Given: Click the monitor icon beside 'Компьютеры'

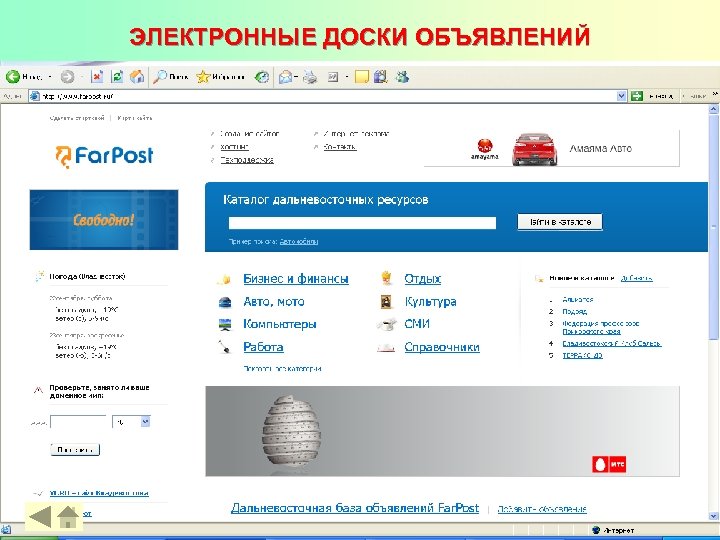Looking at the screenshot, I should coord(225,324).
